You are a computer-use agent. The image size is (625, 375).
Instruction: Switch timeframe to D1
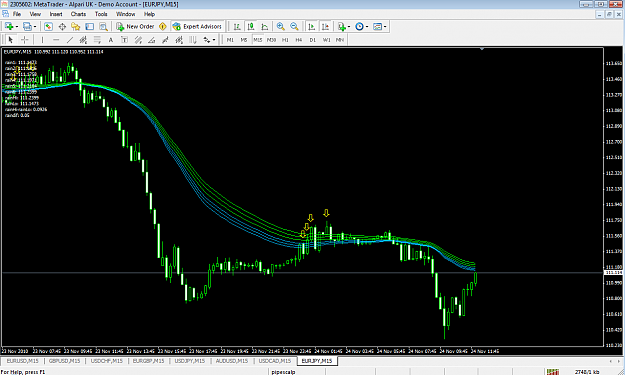[312, 40]
